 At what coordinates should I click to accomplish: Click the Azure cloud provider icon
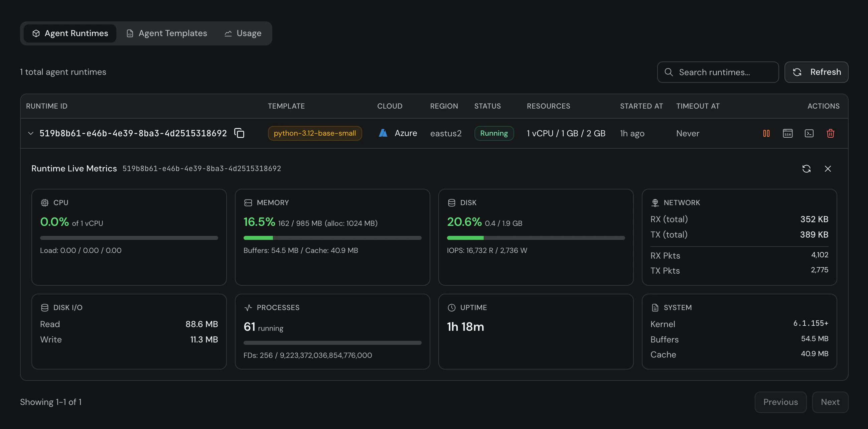(383, 133)
